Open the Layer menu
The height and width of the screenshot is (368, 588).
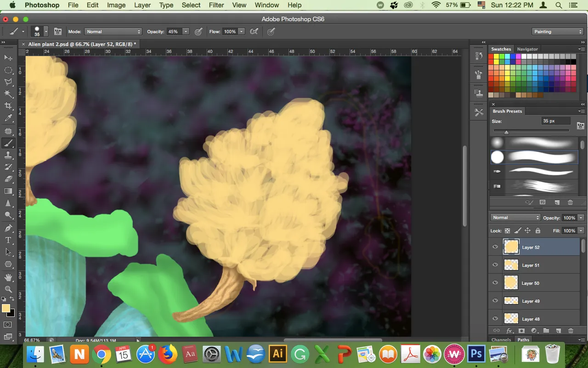click(x=142, y=5)
